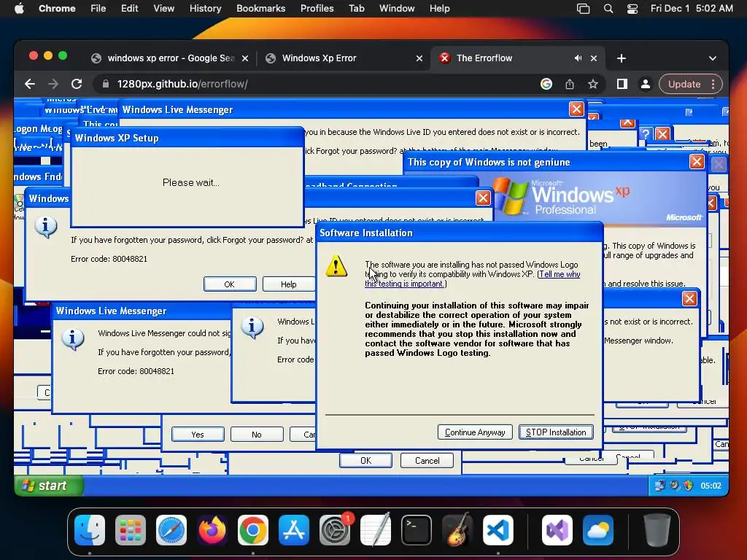The image size is (747, 560).
Task: Open Launchpad in the dock
Action: pyautogui.click(x=131, y=530)
